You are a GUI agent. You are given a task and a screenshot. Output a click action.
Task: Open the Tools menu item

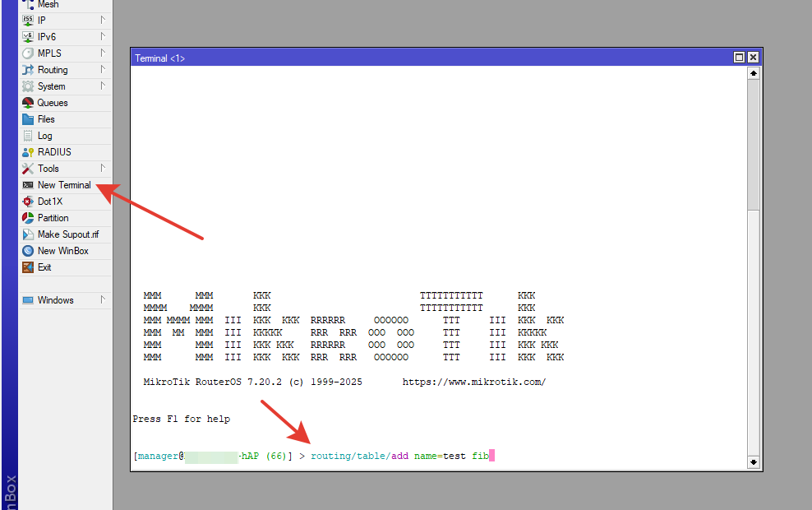48,169
